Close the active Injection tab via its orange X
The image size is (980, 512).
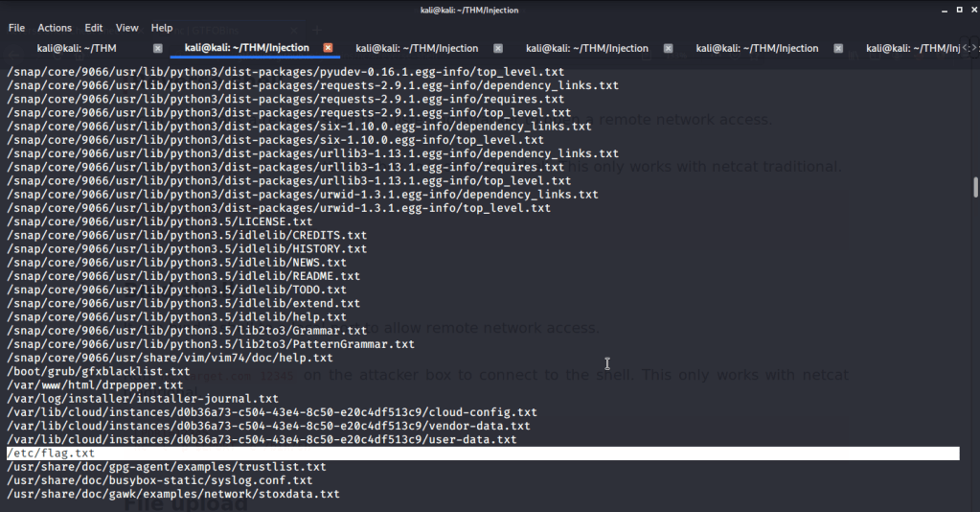pyautogui.click(x=328, y=48)
